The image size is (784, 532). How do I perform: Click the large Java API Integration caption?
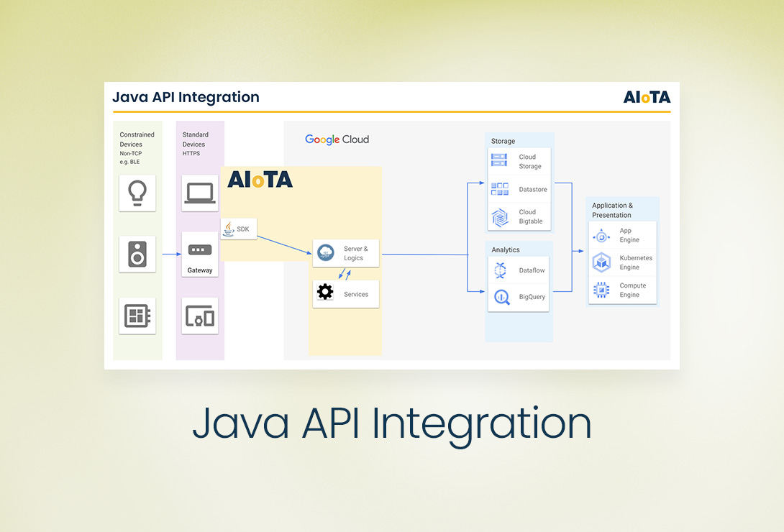tap(392, 423)
